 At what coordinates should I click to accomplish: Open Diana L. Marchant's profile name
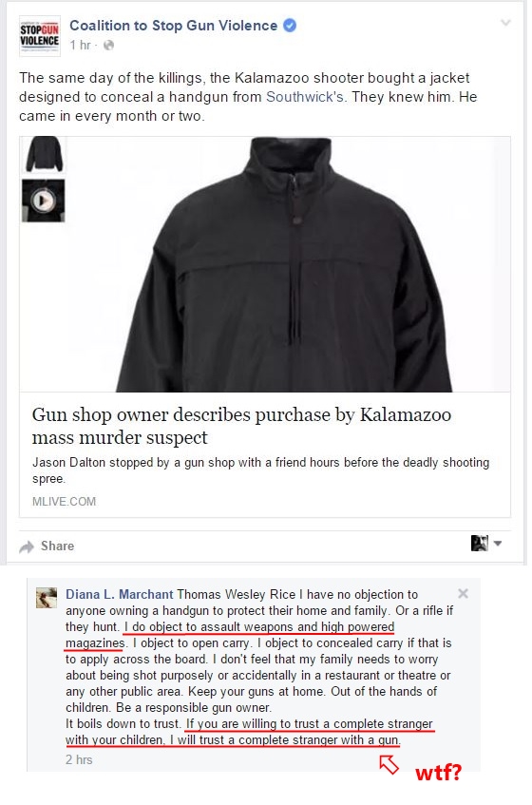click(x=119, y=595)
